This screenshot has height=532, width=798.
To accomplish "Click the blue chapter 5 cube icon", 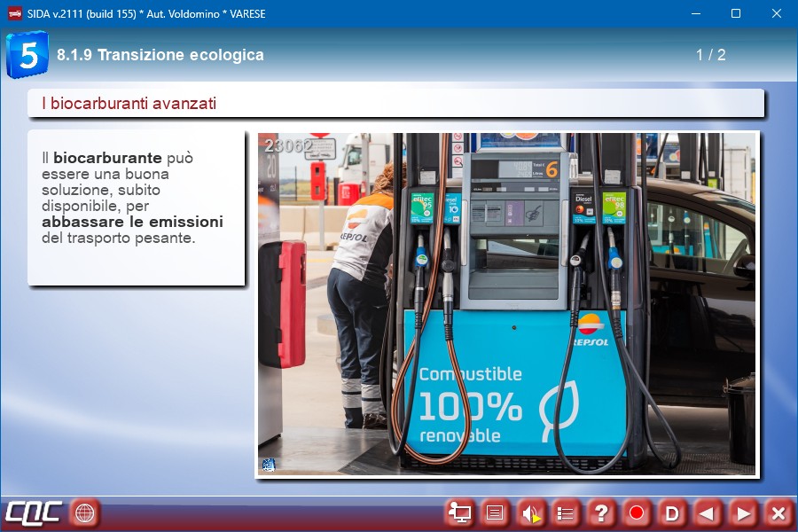I will [27, 55].
